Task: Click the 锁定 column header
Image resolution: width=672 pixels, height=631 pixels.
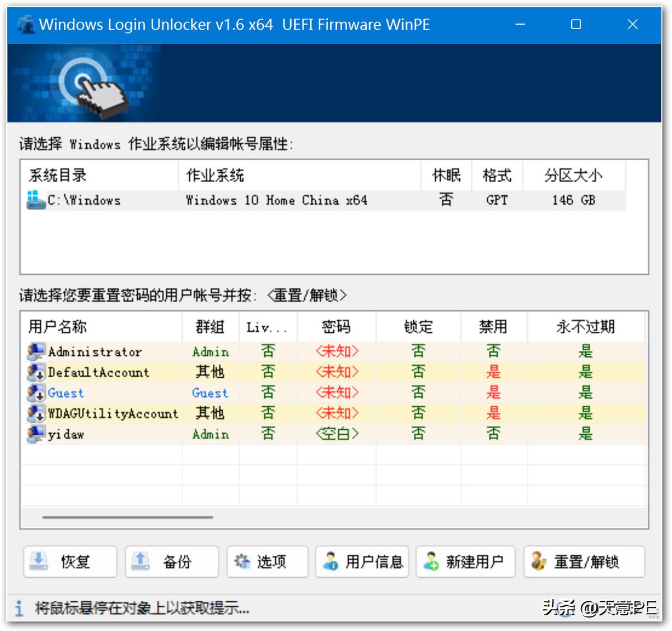Action: (x=418, y=327)
